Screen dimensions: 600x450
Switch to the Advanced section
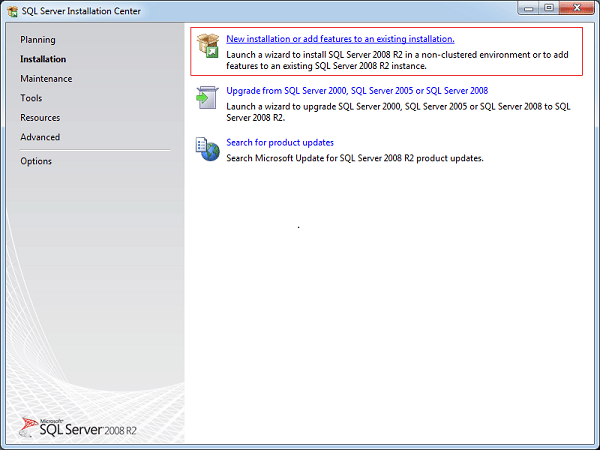[x=40, y=137]
